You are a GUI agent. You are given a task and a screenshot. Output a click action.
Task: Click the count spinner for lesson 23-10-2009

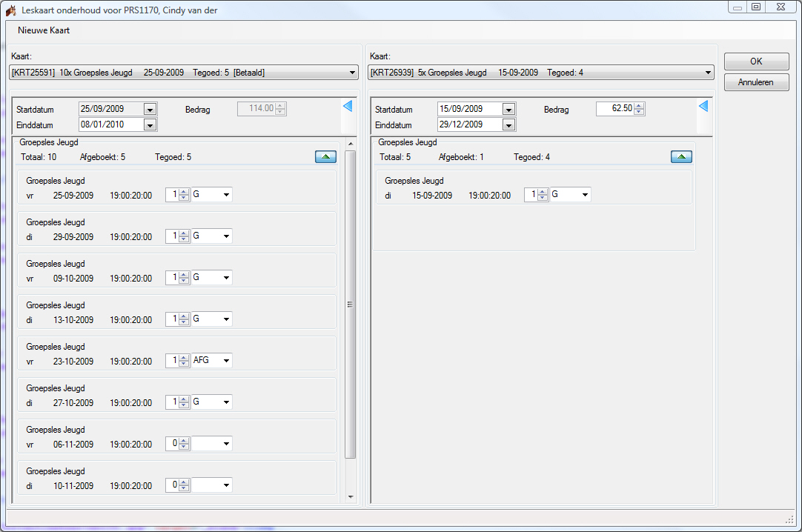click(184, 360)
